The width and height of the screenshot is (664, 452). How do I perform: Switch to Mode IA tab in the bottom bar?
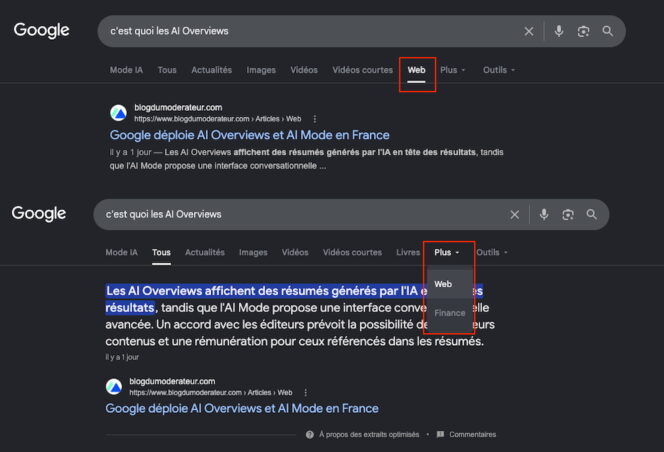(122, 252)
